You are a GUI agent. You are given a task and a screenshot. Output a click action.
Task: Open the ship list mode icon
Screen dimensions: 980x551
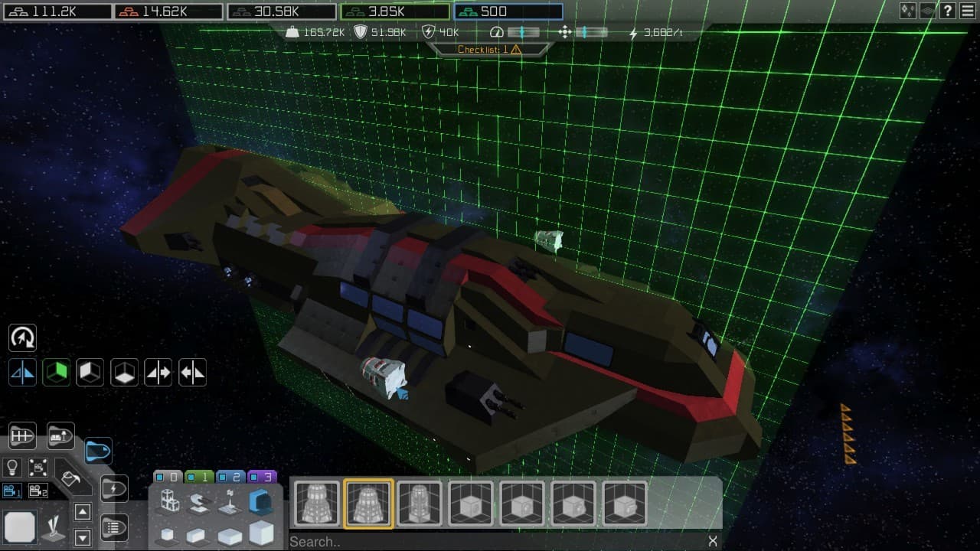pyautogui.click(x=113, y=527)
